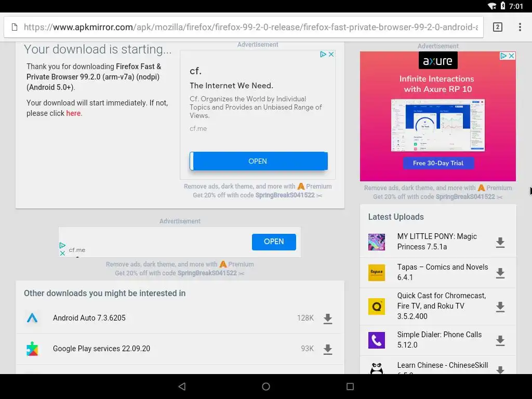This screenshot has width=532, height=399.
Task: Tap the Android Auto app icon
Action: pos(32,318)
